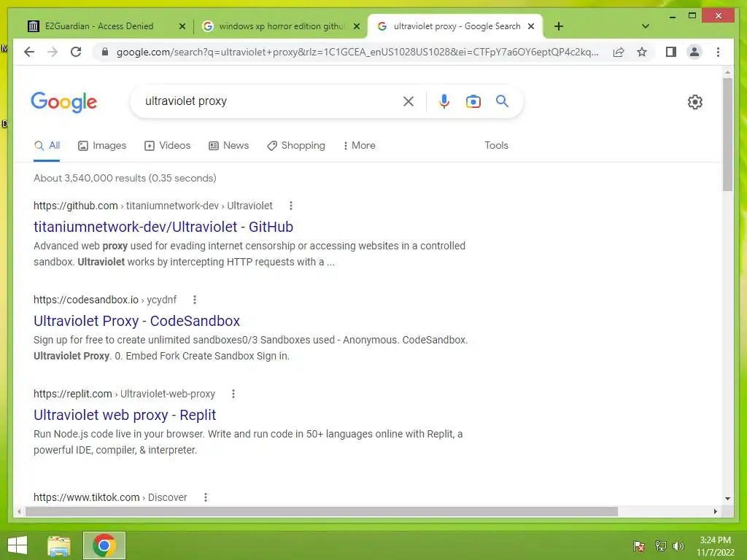Open Ultraviolet web proxy - Replit link

[125, 415]
